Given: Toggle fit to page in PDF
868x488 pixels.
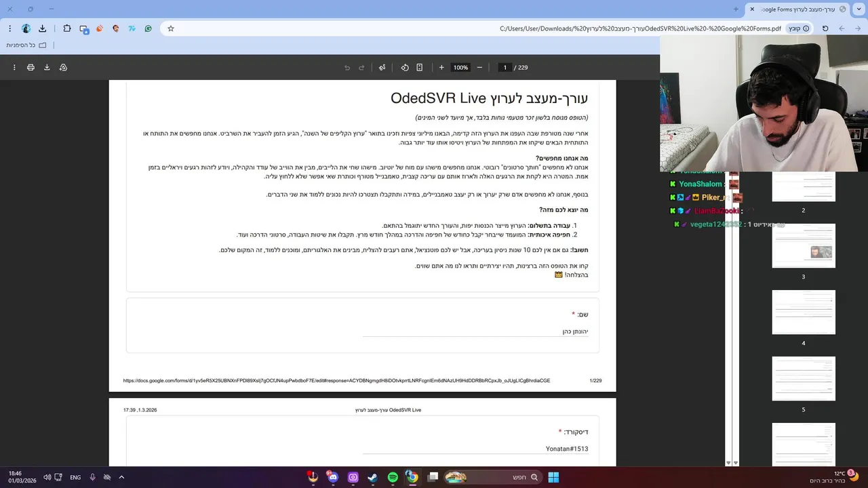Looking at the screenshot, I should (x=420, y=67).
